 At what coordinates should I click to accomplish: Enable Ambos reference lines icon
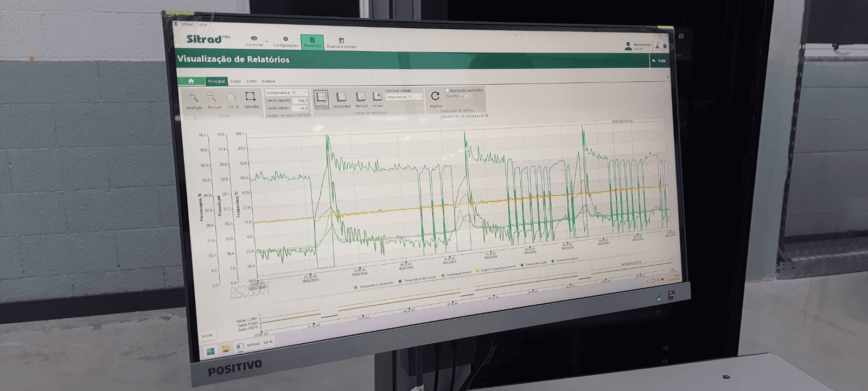[x=321, y=97]
